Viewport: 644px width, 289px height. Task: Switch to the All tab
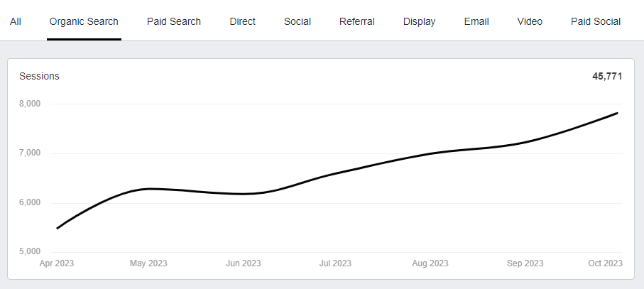16,21
